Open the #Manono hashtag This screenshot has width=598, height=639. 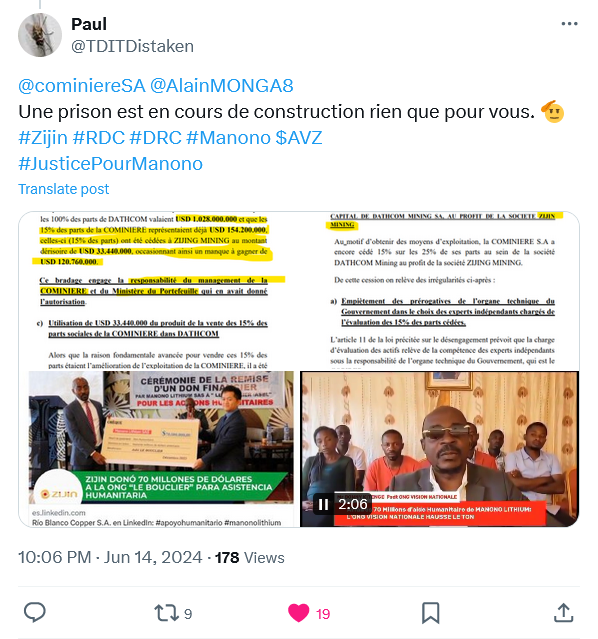(x=228, y=138)
